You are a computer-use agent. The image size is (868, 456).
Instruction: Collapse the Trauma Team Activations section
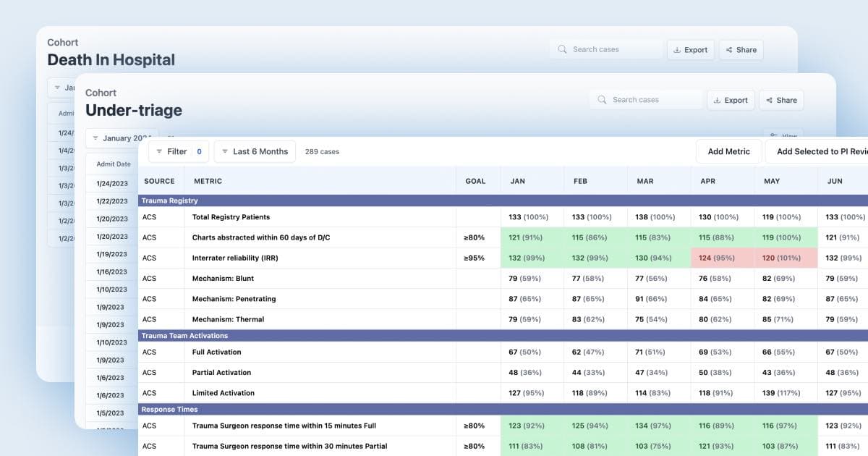pos(184,336)
